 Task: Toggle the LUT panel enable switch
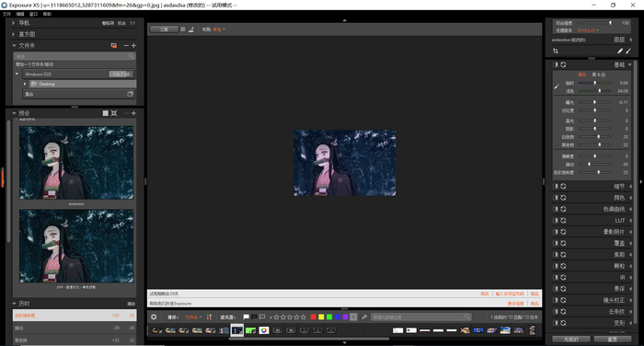pos(556,220)
